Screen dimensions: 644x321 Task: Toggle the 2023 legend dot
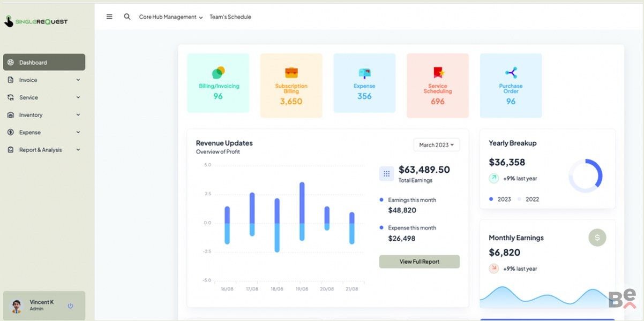coord(491,199)
